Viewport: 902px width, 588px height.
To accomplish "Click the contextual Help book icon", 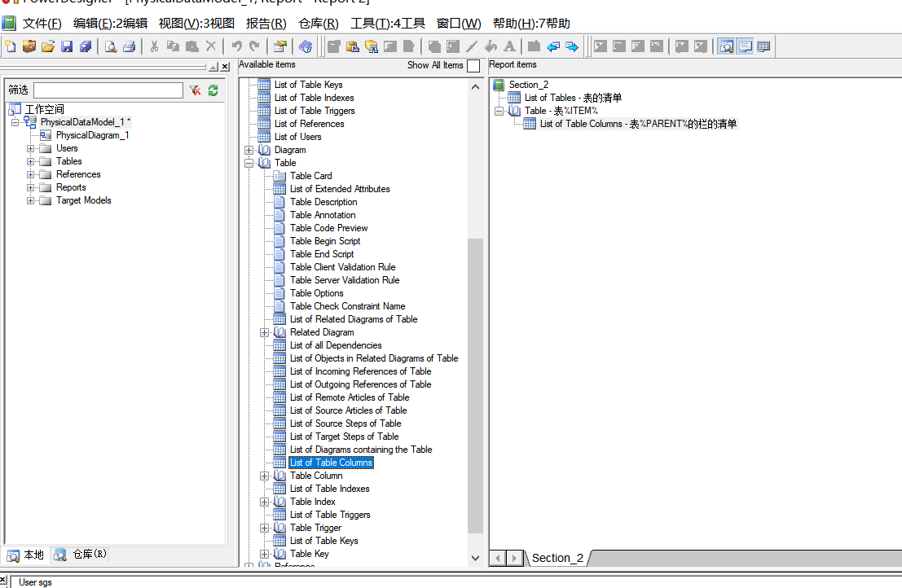I will pos(306,46).
